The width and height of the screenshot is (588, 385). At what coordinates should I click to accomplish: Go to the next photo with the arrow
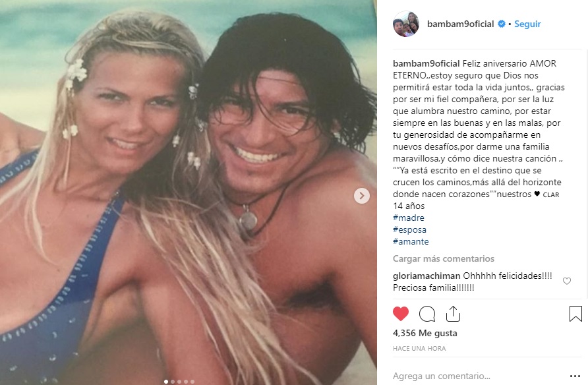tap(361, 195)
